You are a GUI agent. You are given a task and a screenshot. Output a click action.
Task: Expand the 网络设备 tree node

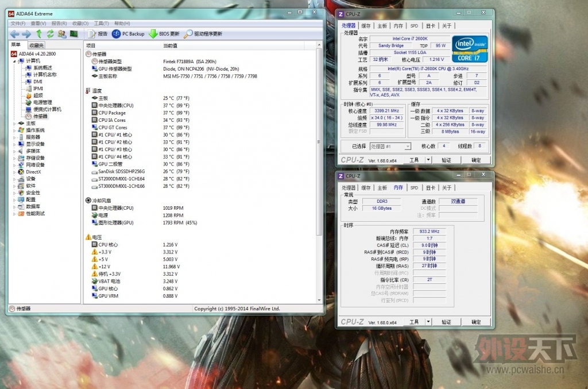(x=14, y=165)
